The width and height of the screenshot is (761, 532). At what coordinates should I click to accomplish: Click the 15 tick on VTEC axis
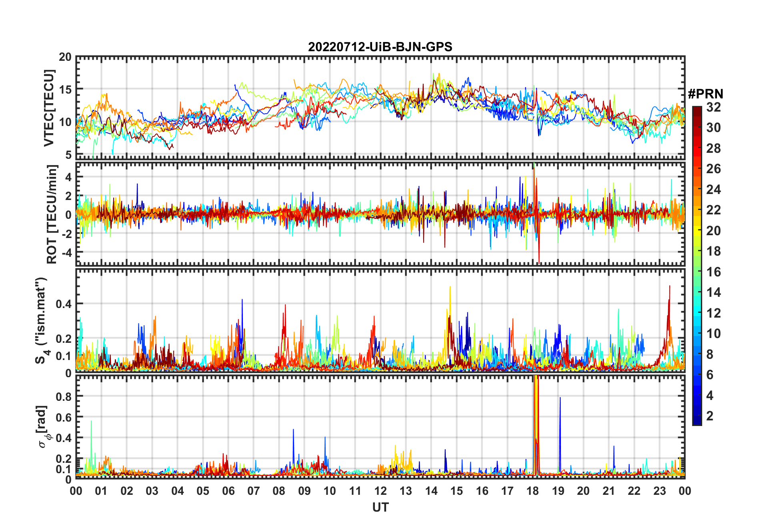65,90
